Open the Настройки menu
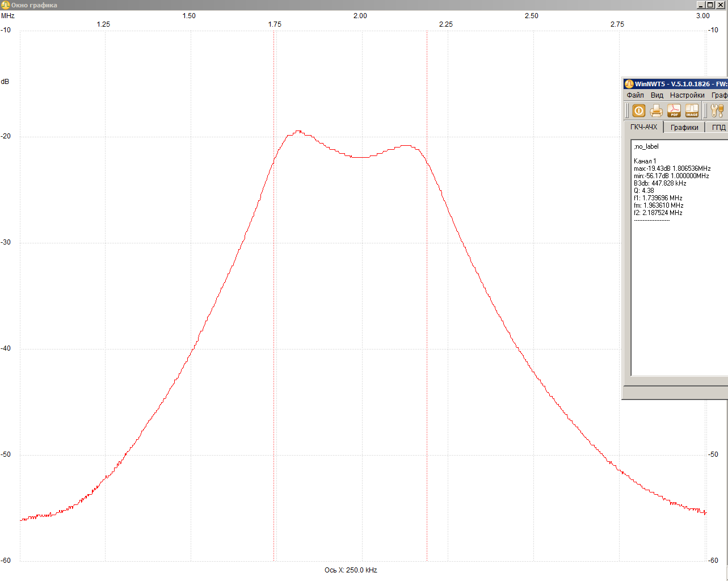728x581 pixels. point(687,95)
